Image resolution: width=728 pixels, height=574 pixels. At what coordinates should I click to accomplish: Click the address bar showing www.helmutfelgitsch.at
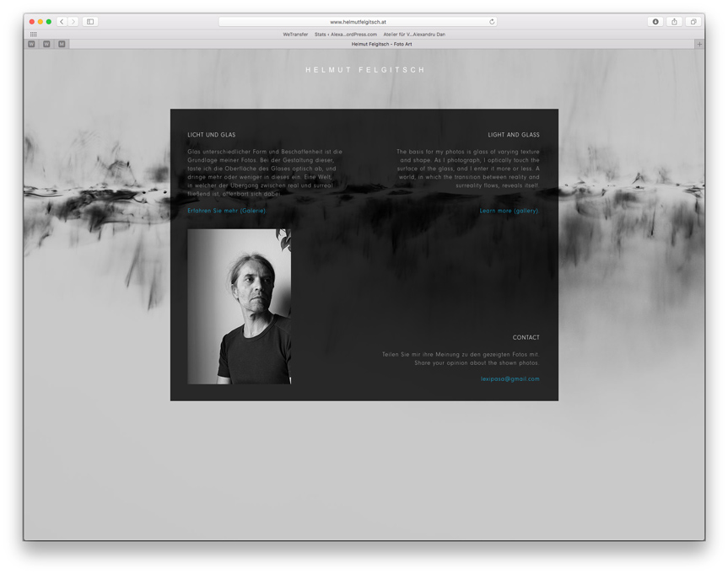[x=358, y=22]
